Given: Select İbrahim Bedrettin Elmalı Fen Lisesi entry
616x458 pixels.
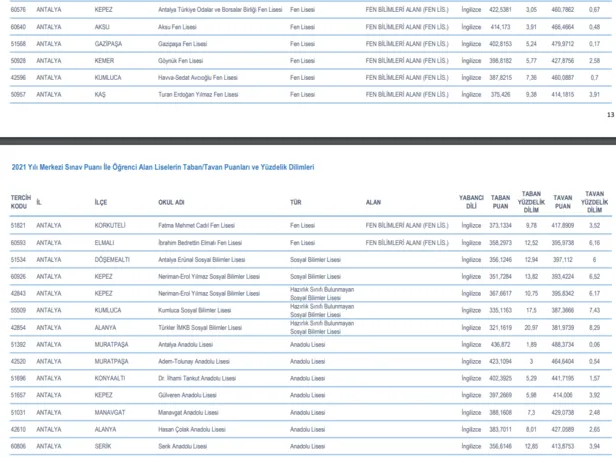Looking at the screenshot, I should (x=202, y=242).
